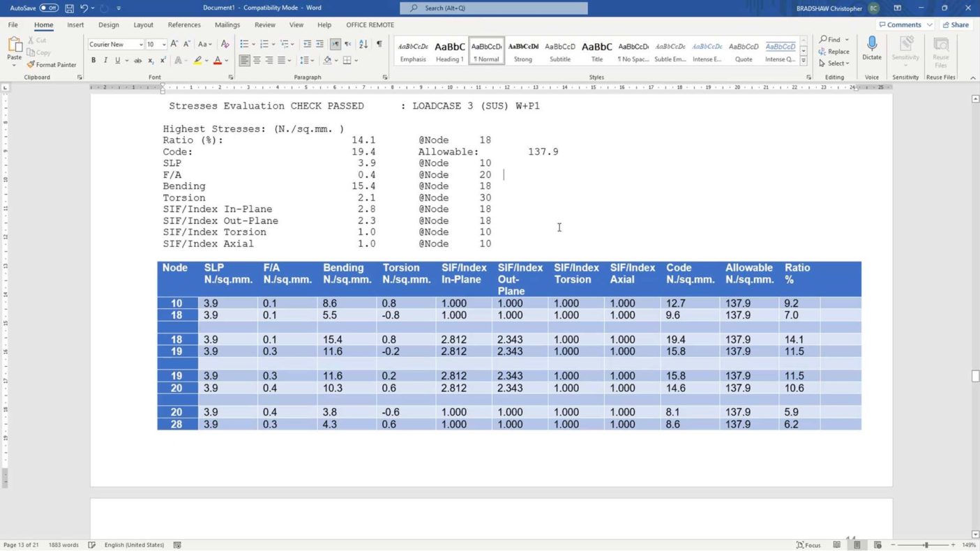Enable Focus mode in status bar
Image resolution: width=980 pixels, height=551 pixels.
808,545
